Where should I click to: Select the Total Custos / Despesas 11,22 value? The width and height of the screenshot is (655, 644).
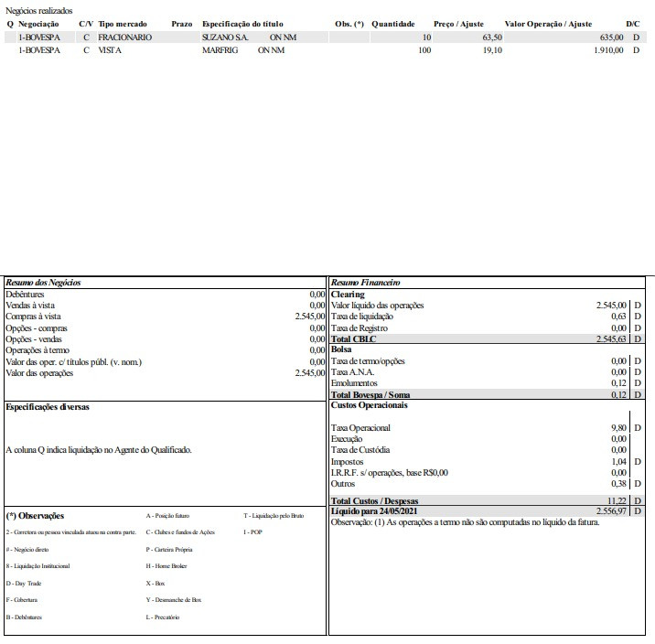[x=617, y=500]
